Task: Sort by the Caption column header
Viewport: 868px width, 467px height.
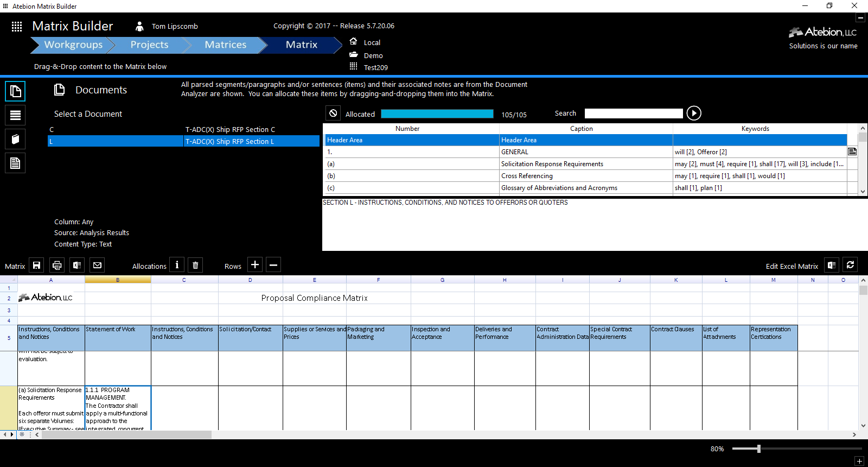Action: pyautogui.click(x=582, y=129)
